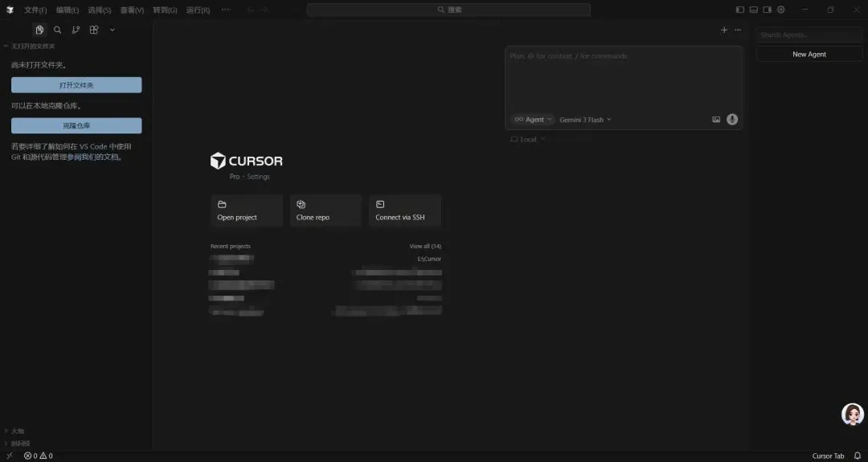Open the Settings link under Cursor logo

259,177
